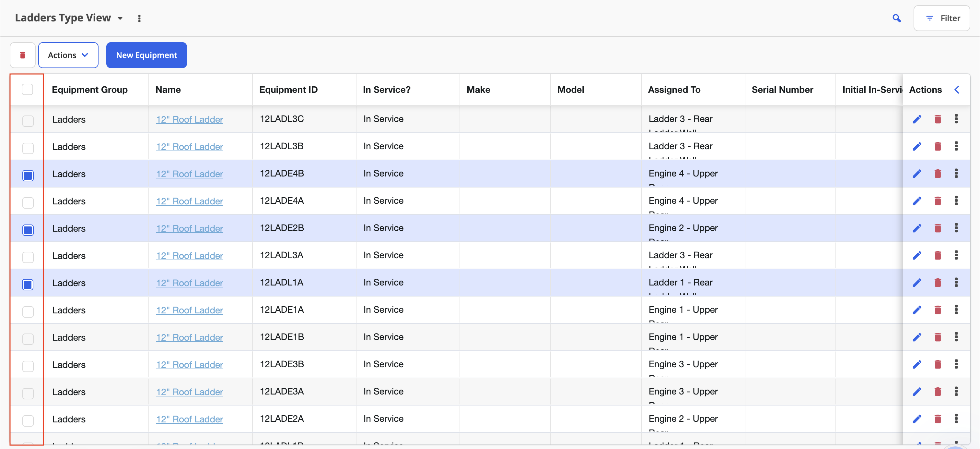Edit row 12LADE4A with the pencil icon
Screen dimensions: 980x449
coord(917,201)
